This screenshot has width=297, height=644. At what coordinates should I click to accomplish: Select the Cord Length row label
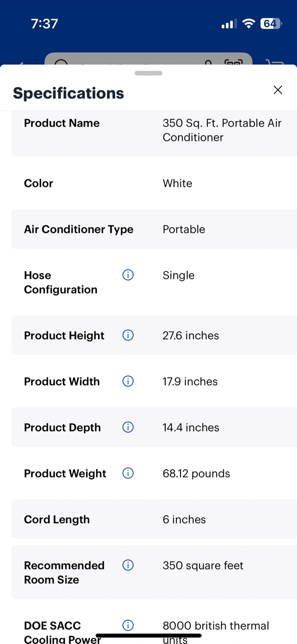57,520
